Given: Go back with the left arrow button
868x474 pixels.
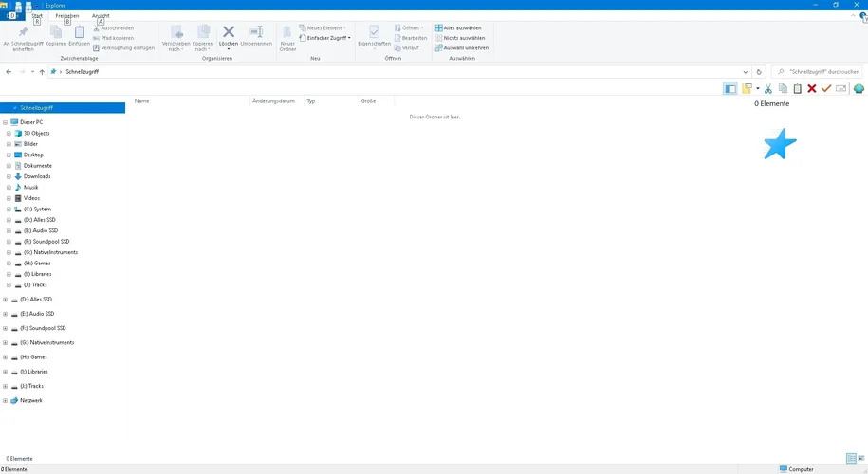Looking at the screenshot, I should [x=9, y=71].
